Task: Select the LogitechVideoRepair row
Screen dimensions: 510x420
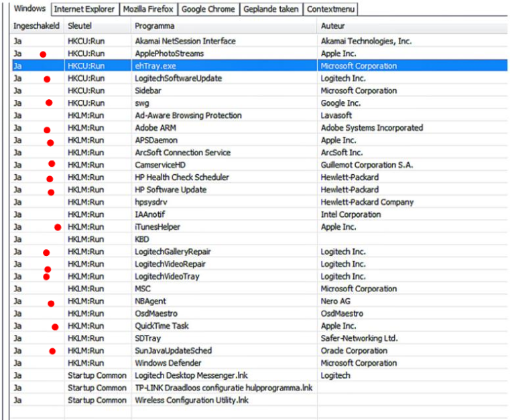Action: (260, 264)
